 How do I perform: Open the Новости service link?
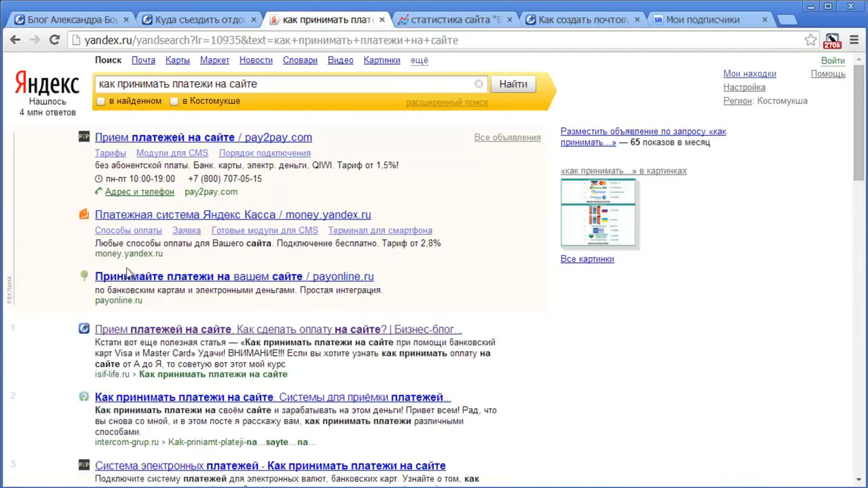point(256,60)
